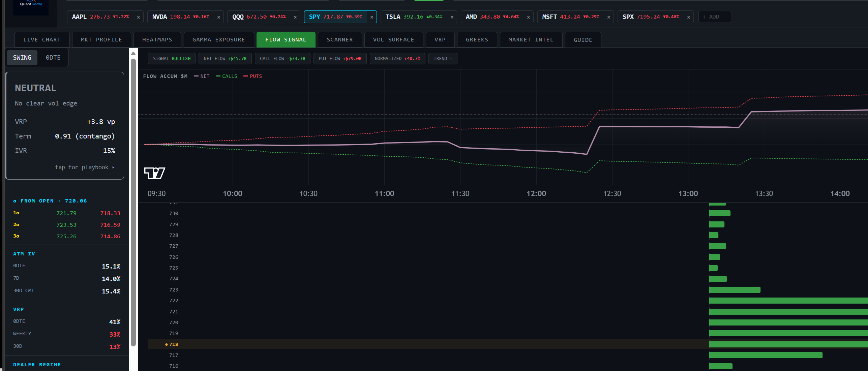Switch to Heatmaps tab
This screenshot has width=868, height=371.
coord(157,40)
